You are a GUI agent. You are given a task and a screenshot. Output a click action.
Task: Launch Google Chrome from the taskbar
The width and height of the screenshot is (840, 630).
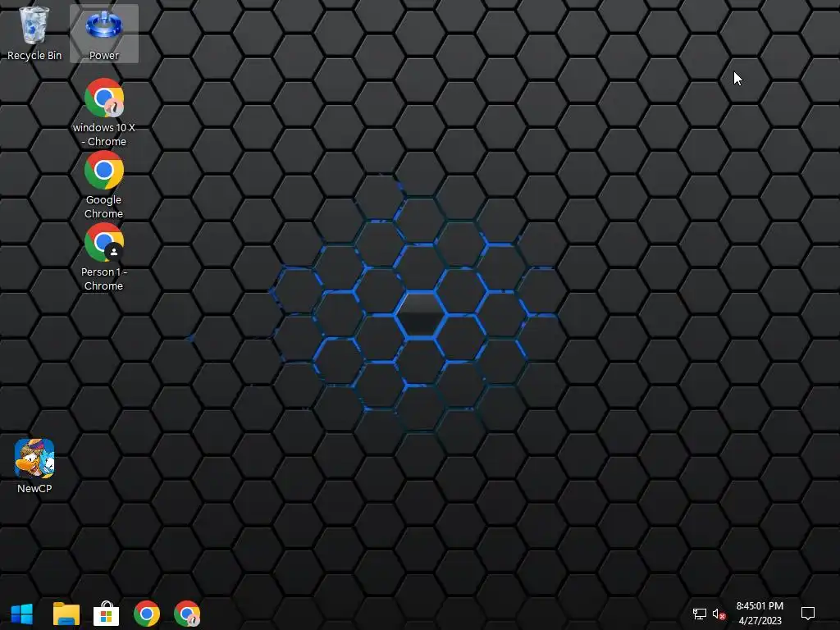click(147, 614)
